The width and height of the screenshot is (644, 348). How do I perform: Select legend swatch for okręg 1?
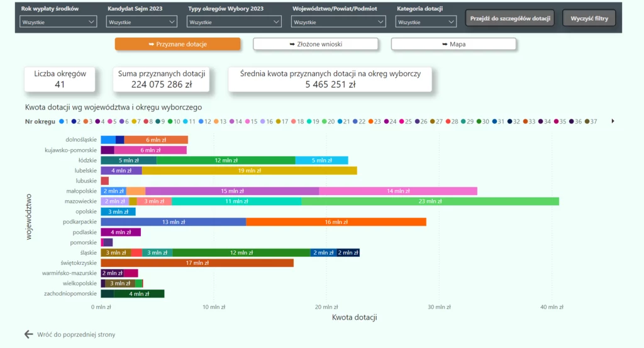[62, 121]
